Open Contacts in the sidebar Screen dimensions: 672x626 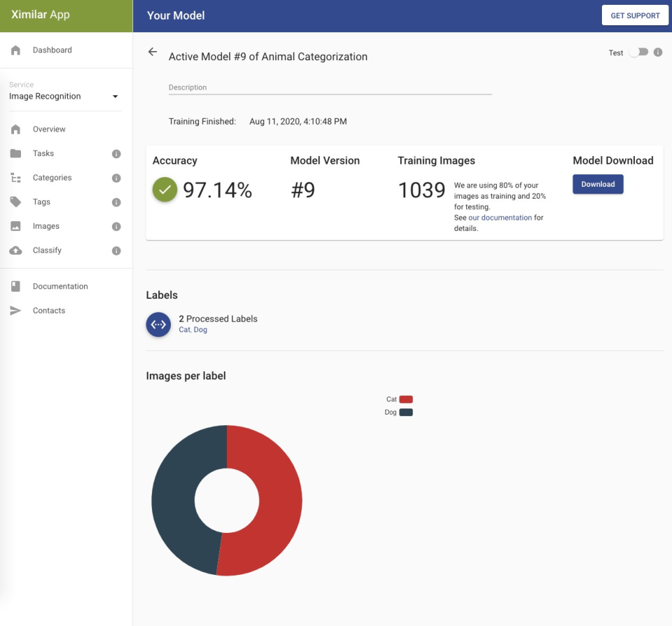pyautogui.click(x=66, y=311)
